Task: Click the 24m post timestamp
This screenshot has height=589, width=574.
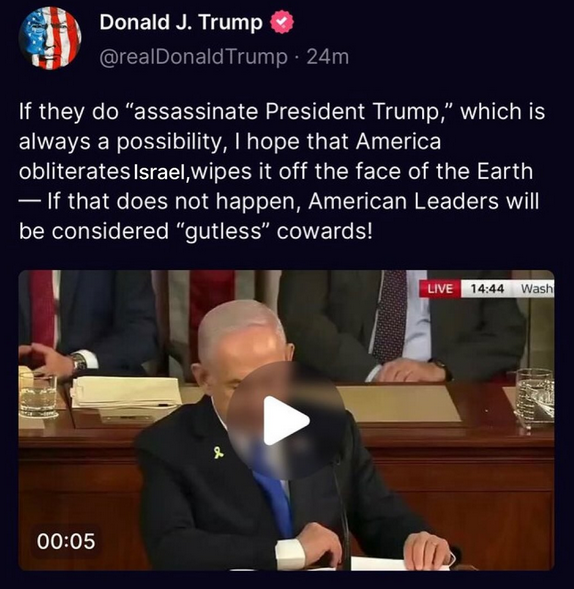Action: coord(328,57)
